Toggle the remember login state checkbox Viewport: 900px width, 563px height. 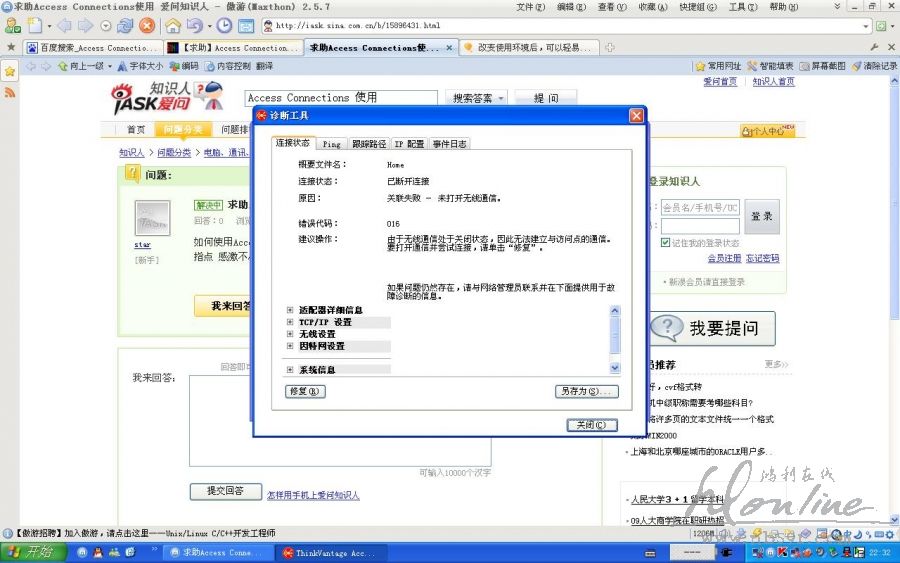point(666,242)
